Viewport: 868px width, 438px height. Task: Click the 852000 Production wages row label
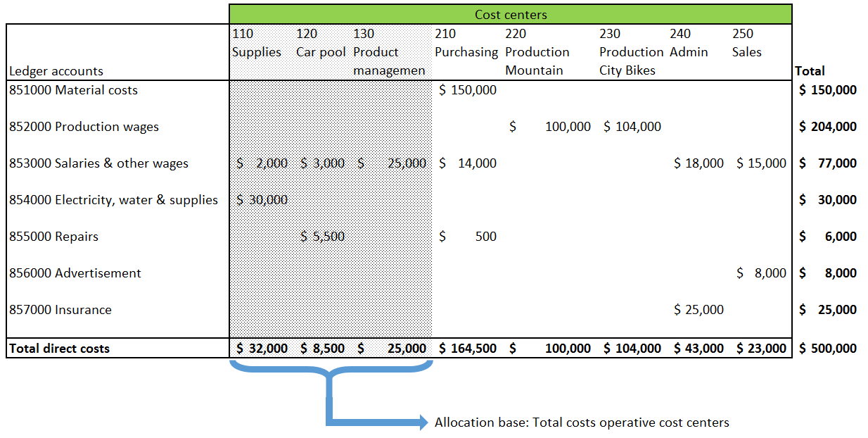[x=84, y=127]
